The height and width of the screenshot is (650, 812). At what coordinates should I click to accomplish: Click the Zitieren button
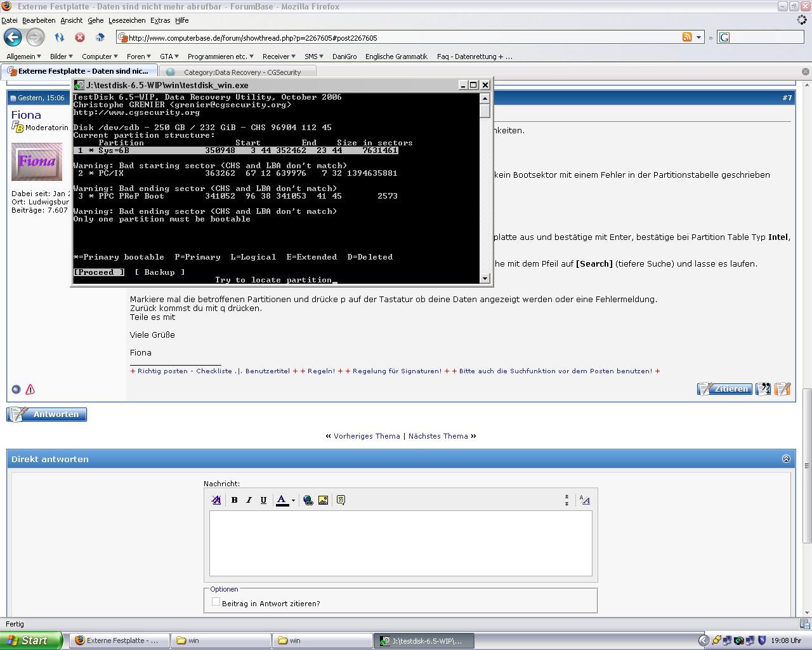[x=724, y=389]
